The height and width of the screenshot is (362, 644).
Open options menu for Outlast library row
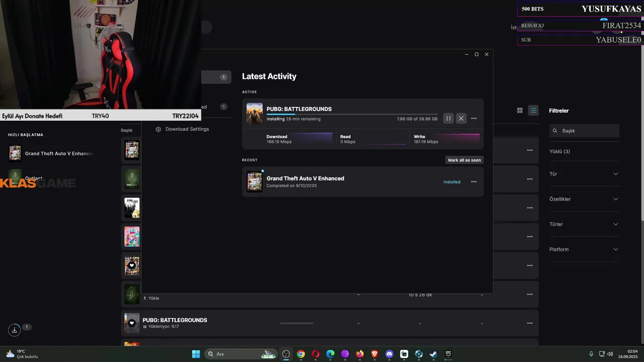530,179
